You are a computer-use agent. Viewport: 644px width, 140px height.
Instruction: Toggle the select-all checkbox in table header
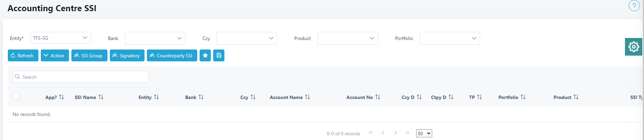click(16, 96)
